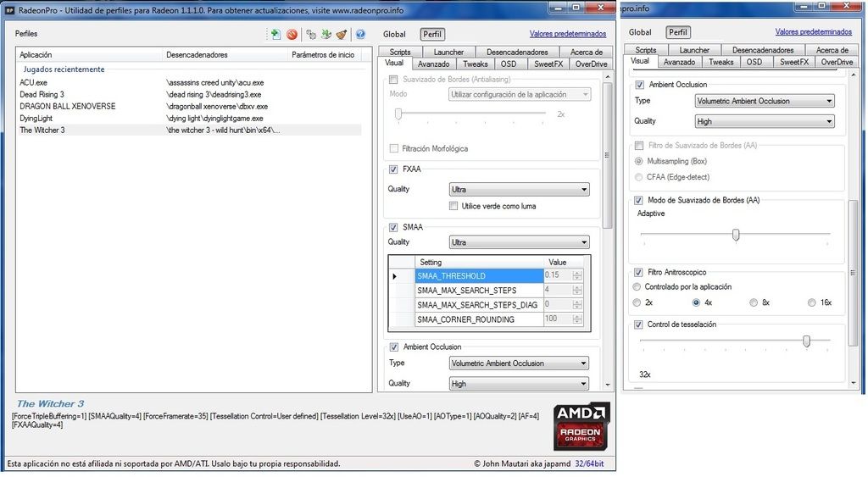Select 2x anisotropic filter radio
Viewport: 868px width, 477px height.
(x=637, y=302)
